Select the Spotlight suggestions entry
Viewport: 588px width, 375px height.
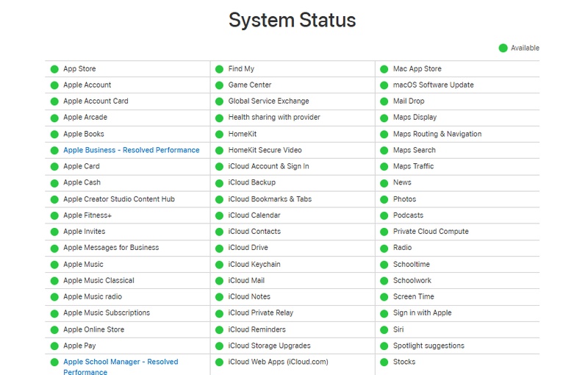pos(429,346)
